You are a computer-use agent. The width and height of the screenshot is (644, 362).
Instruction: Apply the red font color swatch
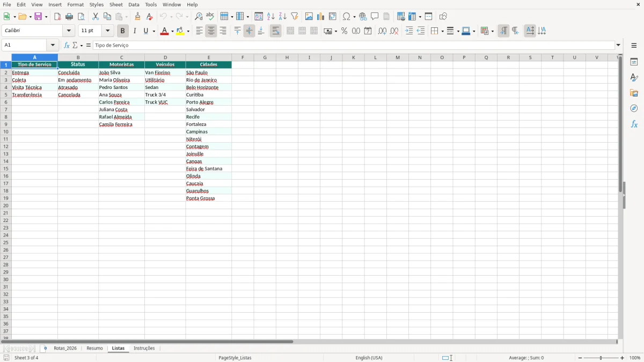(x=164, y=31)
